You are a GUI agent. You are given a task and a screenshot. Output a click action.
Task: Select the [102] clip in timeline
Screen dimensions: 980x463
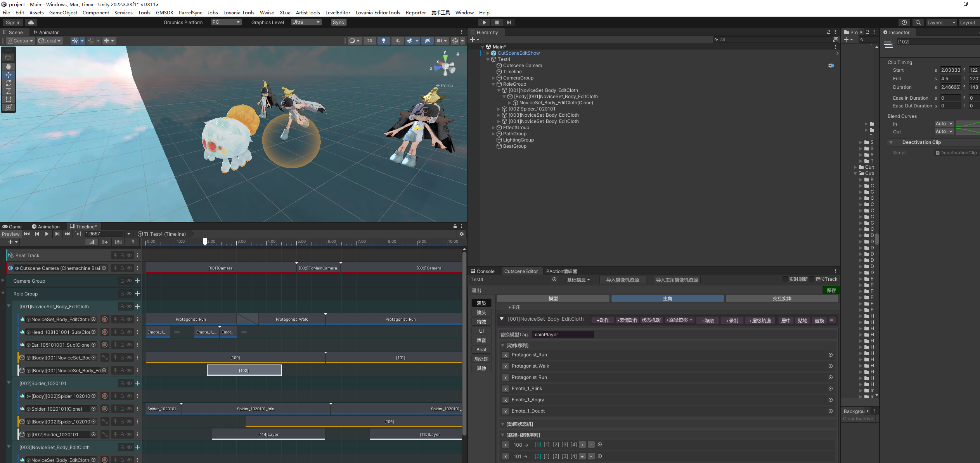coord(244,370)
